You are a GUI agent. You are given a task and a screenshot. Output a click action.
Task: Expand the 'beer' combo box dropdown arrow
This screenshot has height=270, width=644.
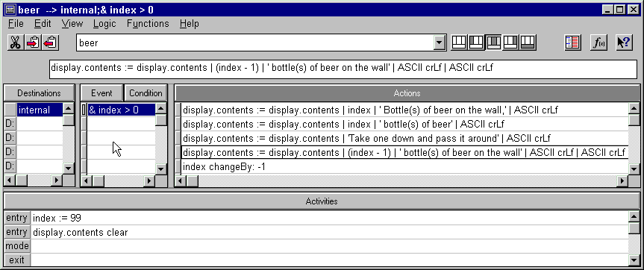click(440, 43)
